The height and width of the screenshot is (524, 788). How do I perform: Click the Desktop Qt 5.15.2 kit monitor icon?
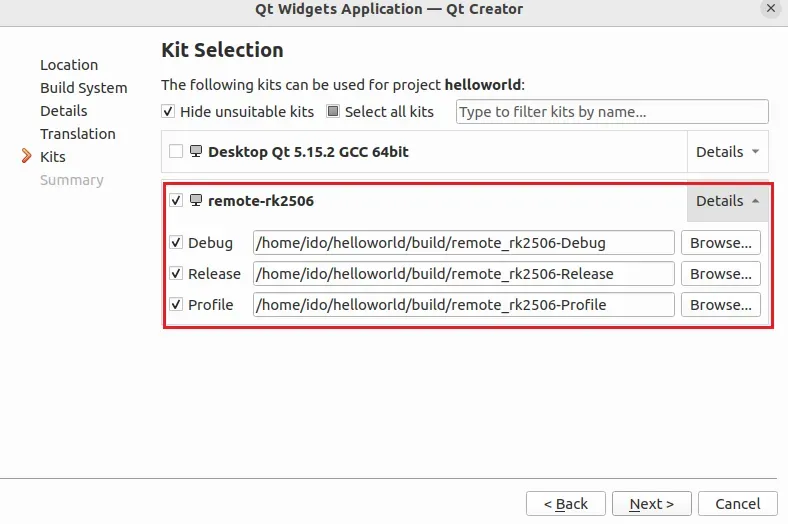195,151
